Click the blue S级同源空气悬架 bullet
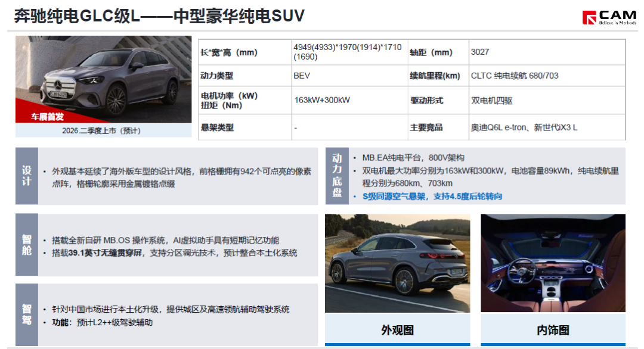Viewport: 644px width, 349px height. coord(432,197)
